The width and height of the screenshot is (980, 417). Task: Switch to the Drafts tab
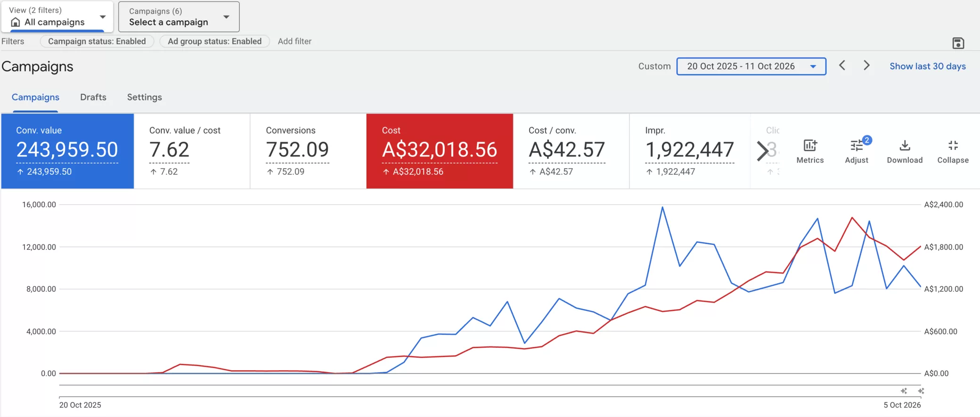coord(93,97)
